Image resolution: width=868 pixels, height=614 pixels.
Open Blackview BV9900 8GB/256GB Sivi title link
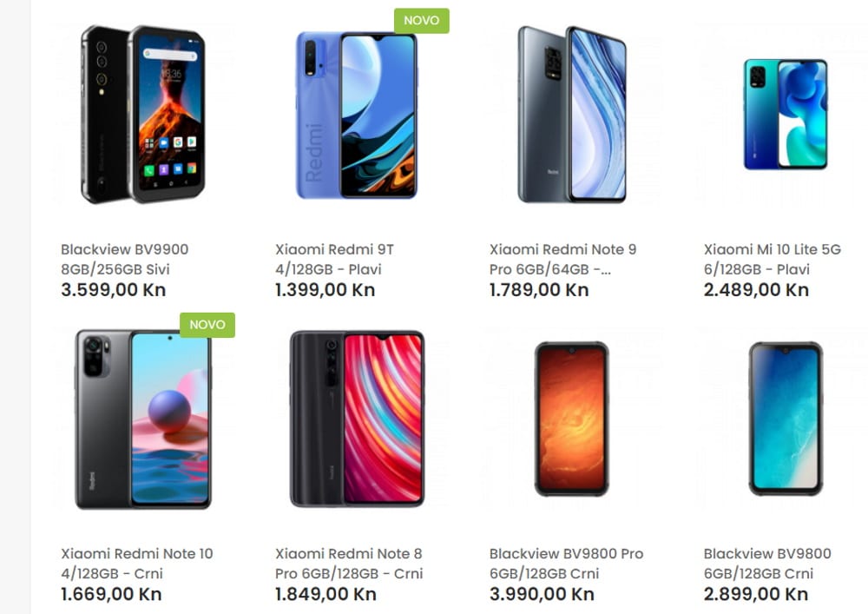pyautogui.click(x=124, y=259)
